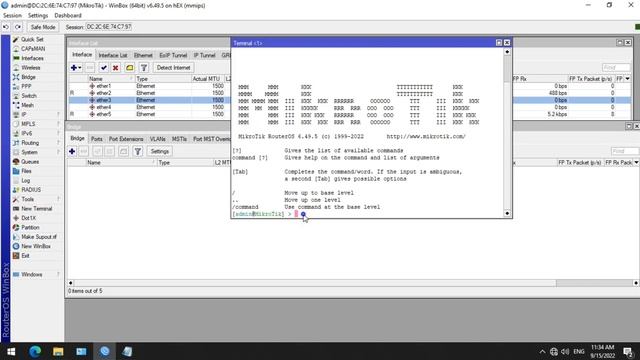Click the redo arrow icon
The width and height of the screenshot is (640, 360).
coord(18,27)
